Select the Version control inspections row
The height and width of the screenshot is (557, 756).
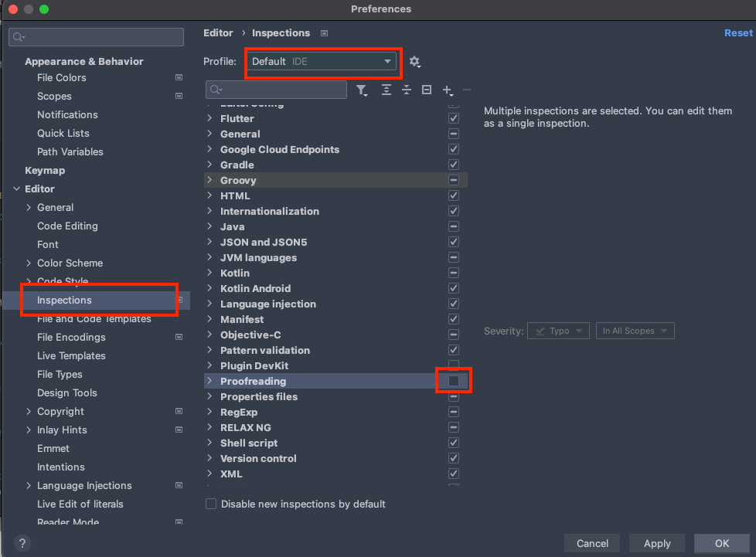[335, 458]
